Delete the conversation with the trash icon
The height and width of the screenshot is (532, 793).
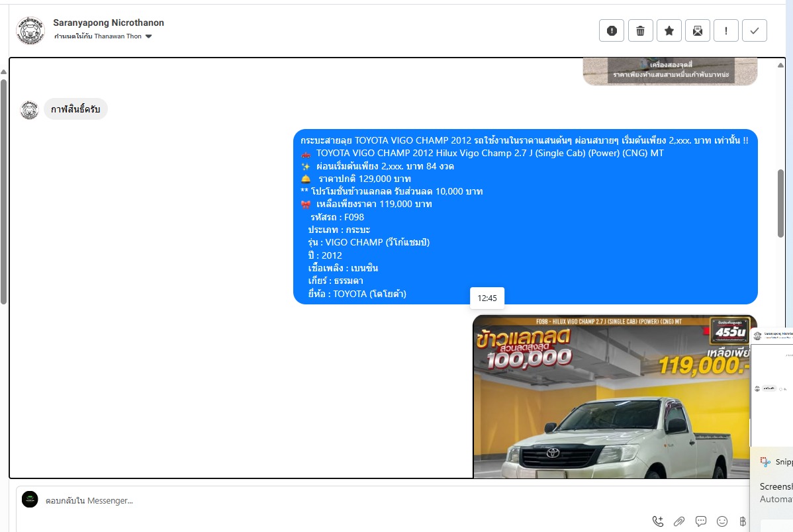pos(640,31)
